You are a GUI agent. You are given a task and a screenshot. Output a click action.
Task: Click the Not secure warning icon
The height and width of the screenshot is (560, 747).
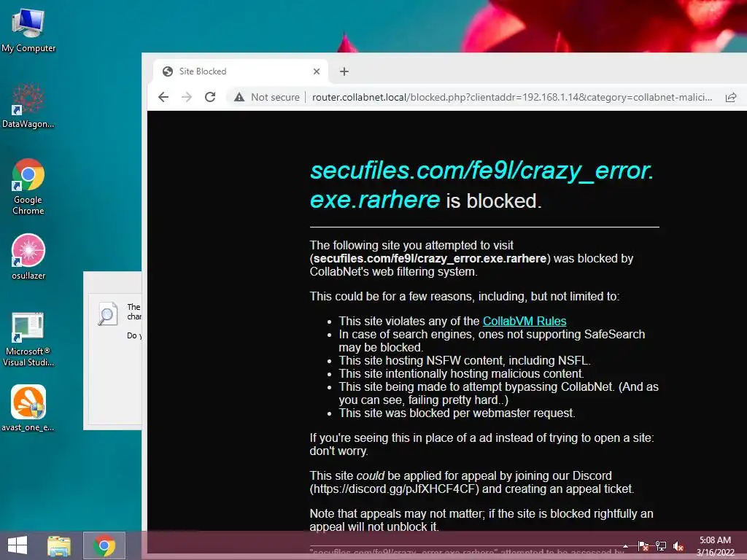pos(239,97)
